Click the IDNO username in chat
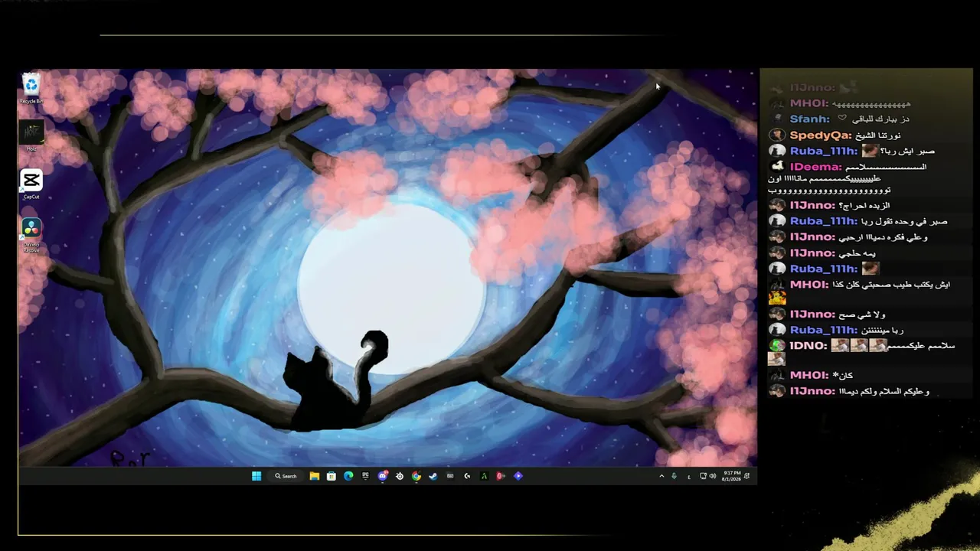 (x=808, y=346)
